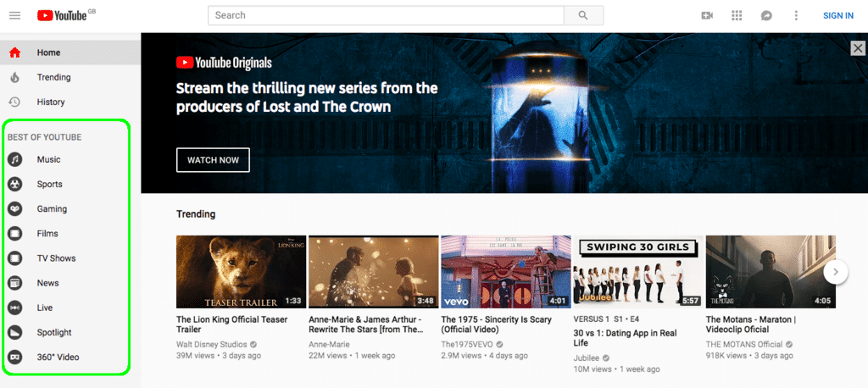
Task: Close the YouTube Originals banner
Action: pos(858,48)
